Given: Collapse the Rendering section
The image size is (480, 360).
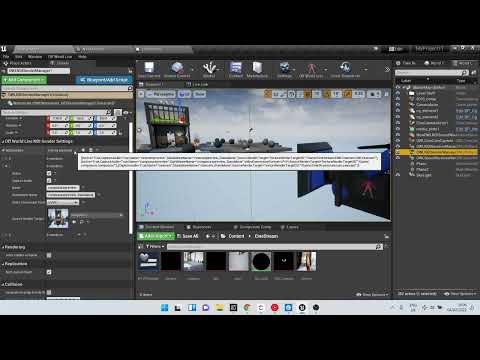Looking at the screenshot, I should coord(14,247).
